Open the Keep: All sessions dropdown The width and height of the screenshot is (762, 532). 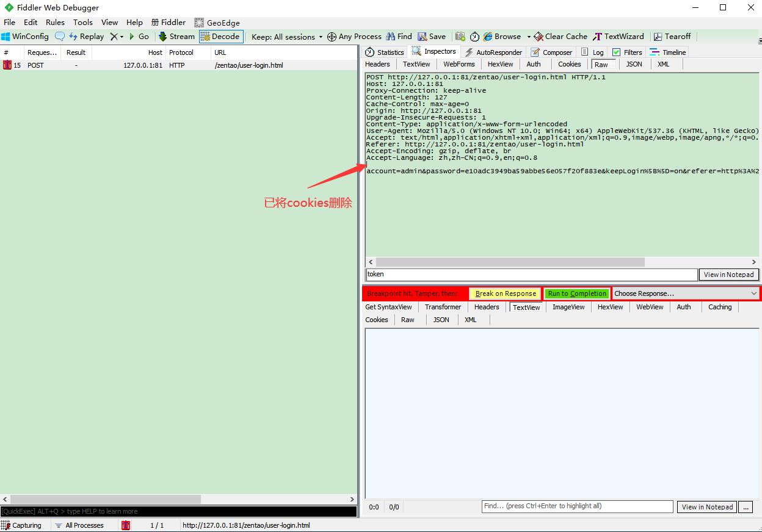287,37
